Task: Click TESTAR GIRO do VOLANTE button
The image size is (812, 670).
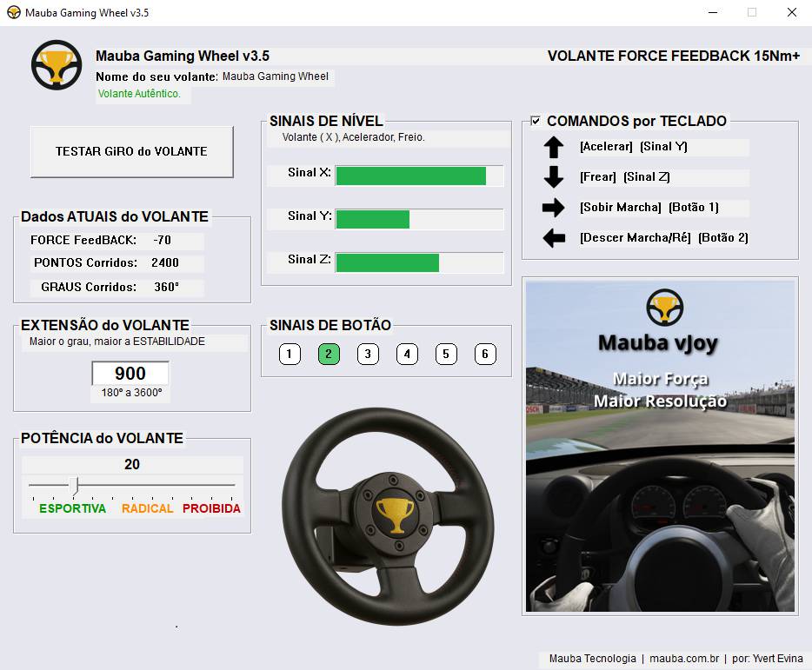Action: (x=132, y=152)
